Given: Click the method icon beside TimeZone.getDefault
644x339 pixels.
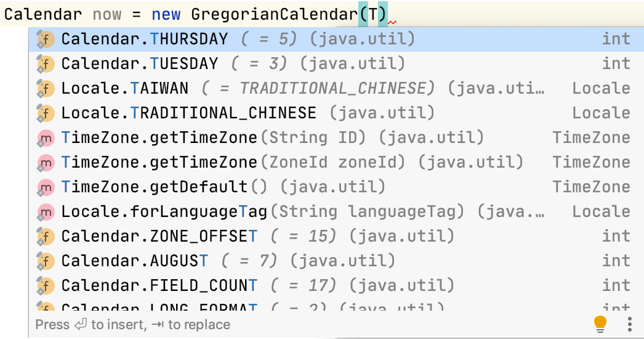Looking at the screenshot, I should pyautogui.click(x=46, y=187).
